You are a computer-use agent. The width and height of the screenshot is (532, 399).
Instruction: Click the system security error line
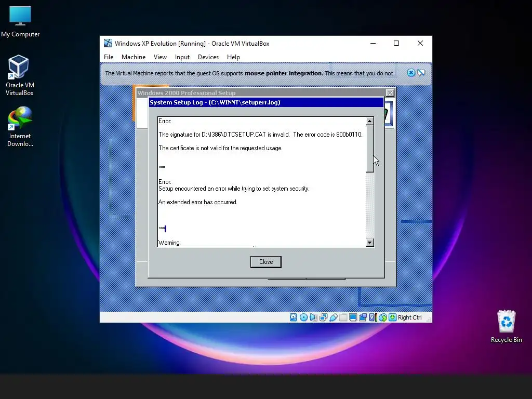point(234,189)
